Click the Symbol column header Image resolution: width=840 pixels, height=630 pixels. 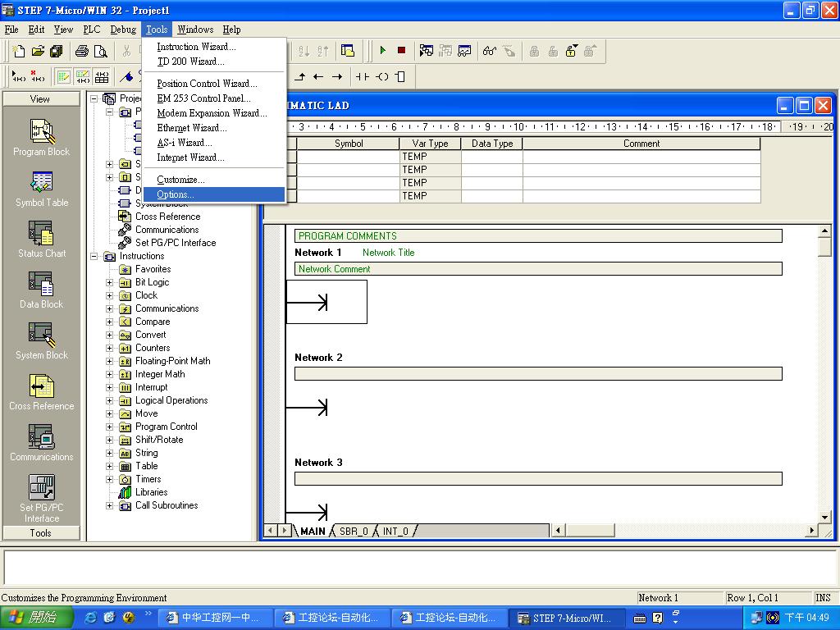(348, 144)
